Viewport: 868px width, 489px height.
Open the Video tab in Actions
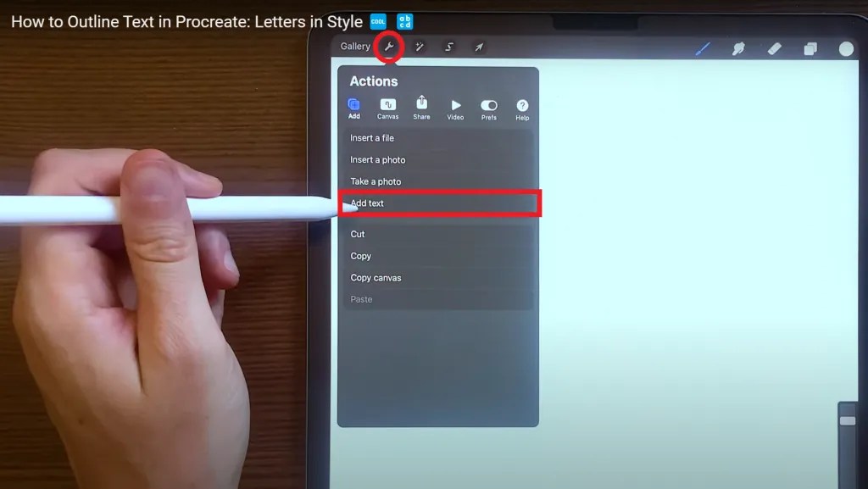pyautogui.click(x=455, y=106)
